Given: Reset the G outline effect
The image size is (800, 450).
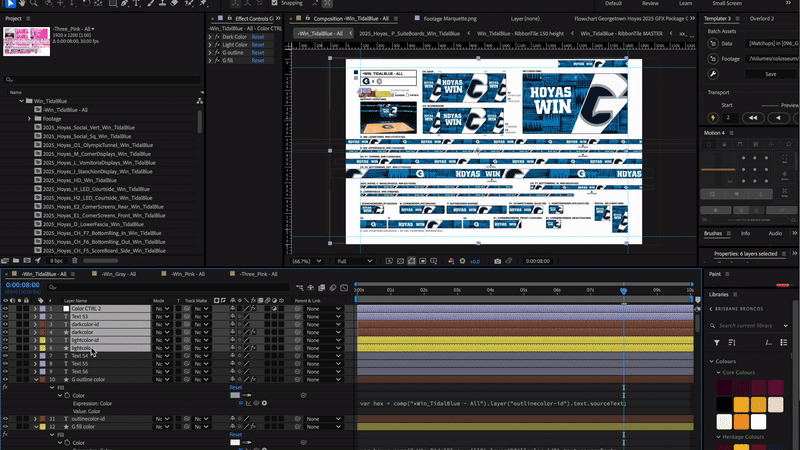Looking at the screenshot, I should (258, 53).
